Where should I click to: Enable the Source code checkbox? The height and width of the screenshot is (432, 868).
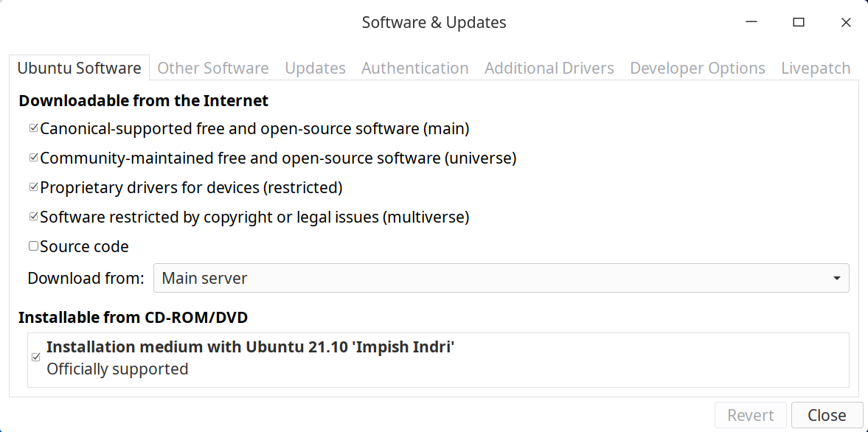pos(34,246)
